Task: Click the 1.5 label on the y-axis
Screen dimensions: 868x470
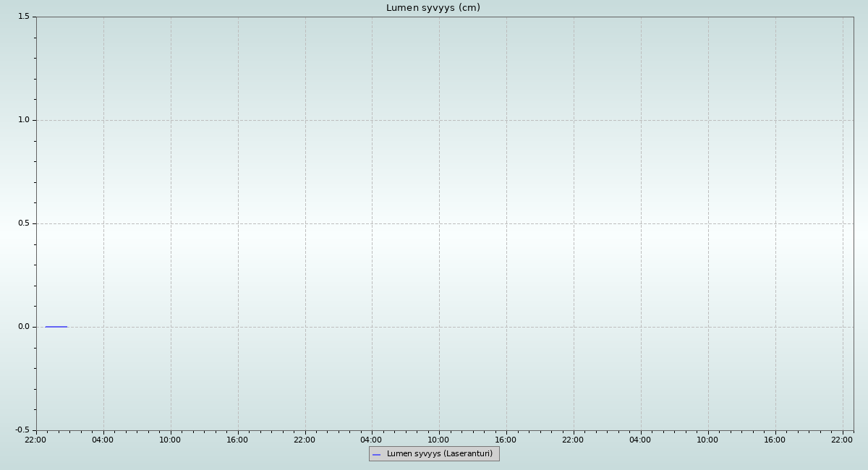Action: (x=24, y=17)
